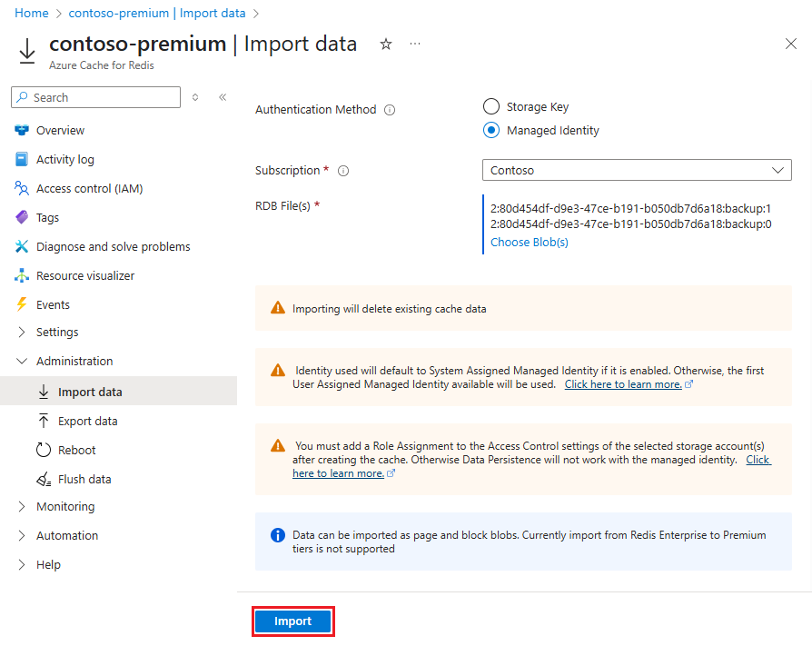
Task: Open the Subscription dropdown showing Contoso
Action: click(x=636, y=170)
